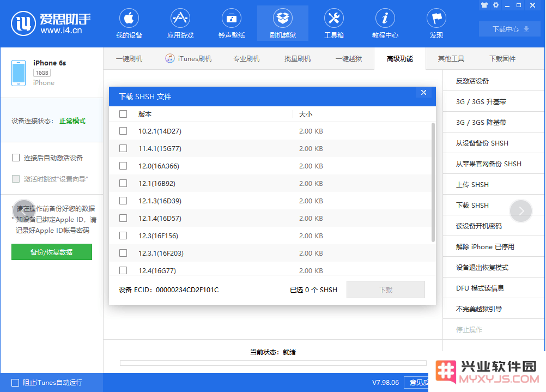Image resolution: width=546 pixels, height=392 pixels.
Task: Click 备份/恢复数据 green button
Action: point(52,252)
